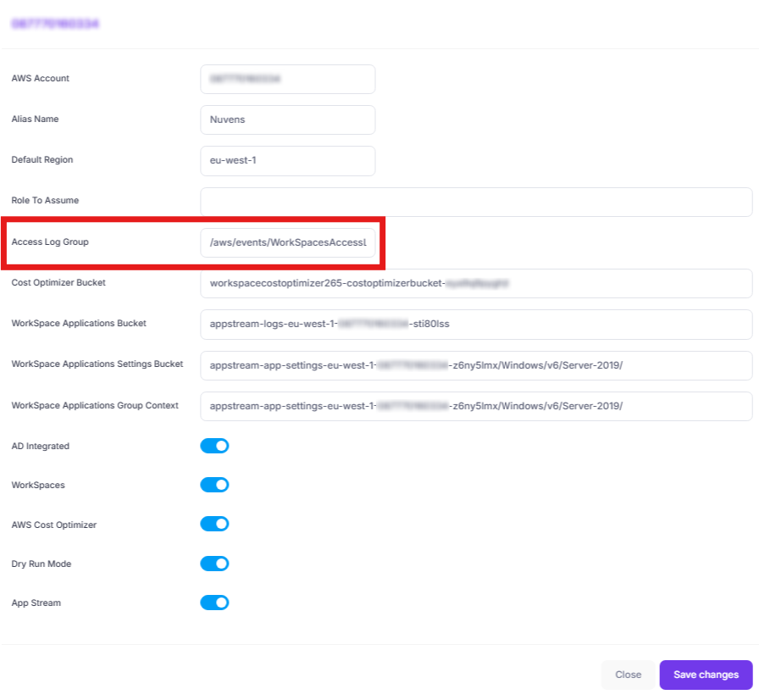This screenshot has height=700, width=759.
Task: Click the Cost Optimizer Bucket field
Action: tap(476, 284)
